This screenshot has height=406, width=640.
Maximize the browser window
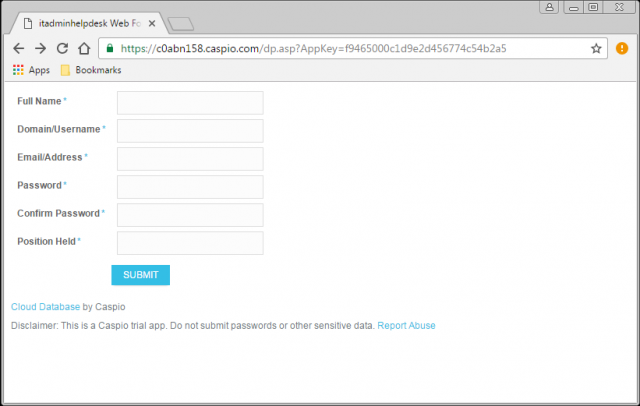pyautogui.click(x=593, y=7)
